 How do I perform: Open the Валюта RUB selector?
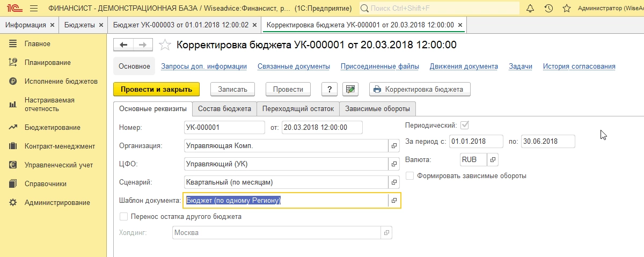click(x=493, y=159)
